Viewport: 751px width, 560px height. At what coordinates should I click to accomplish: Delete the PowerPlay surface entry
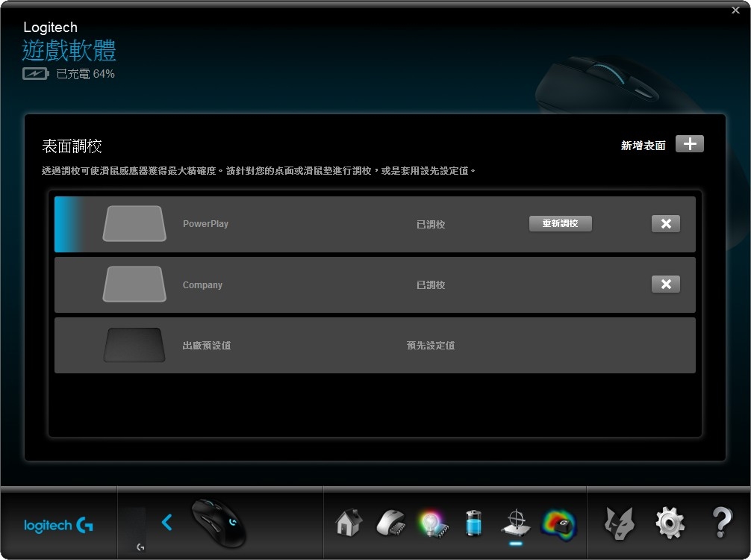[666, 224]
